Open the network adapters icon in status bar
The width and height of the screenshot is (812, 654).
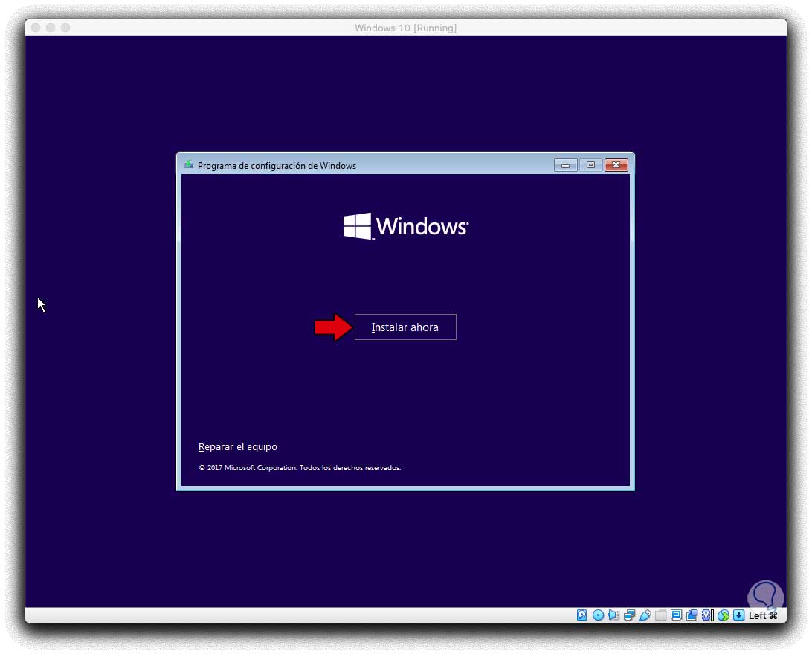click(x=629, y=615)
